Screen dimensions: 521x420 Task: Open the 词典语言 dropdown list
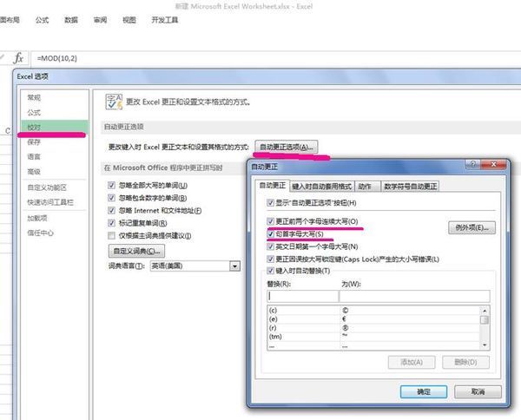(x=234, y=266)
